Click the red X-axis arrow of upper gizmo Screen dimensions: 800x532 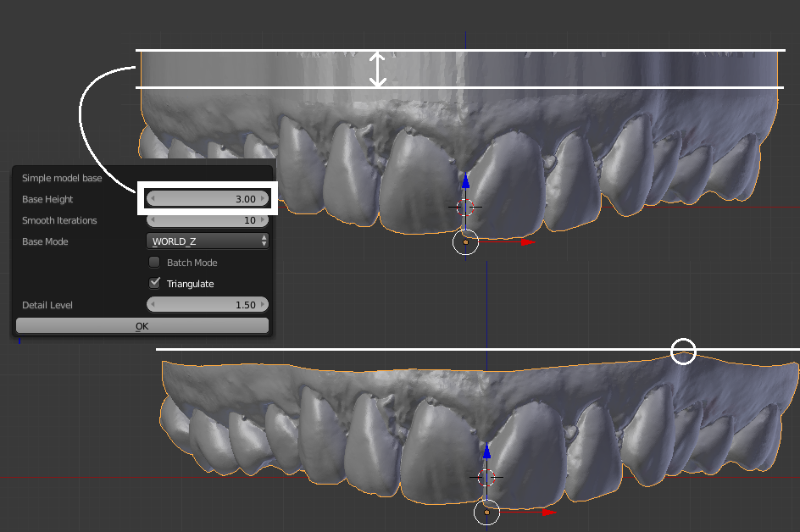pos(528,242)
